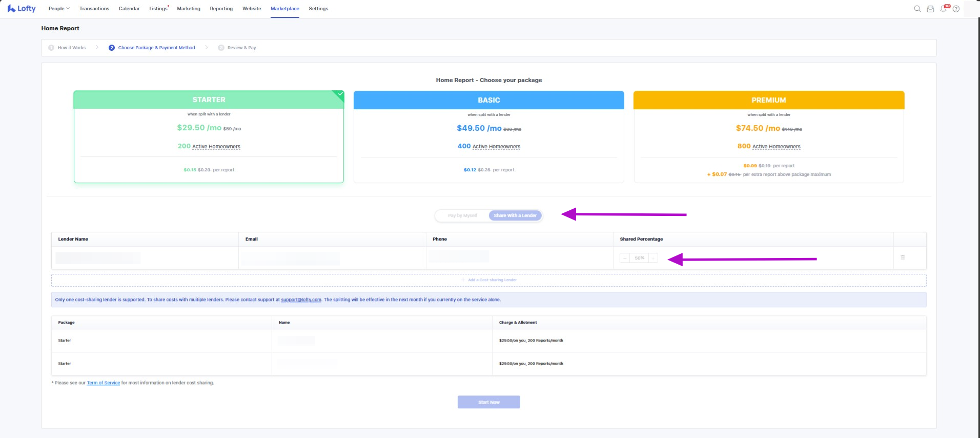
Task: Switch to Pay by Myself option
Action: [x=462, y=215]
